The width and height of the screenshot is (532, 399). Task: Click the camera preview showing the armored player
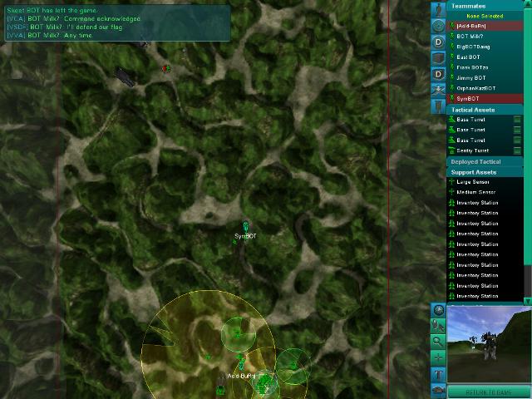point(489,344)
